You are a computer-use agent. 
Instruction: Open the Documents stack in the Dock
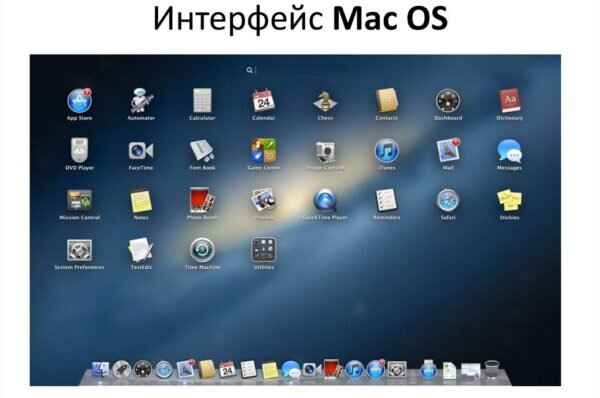point(449,370)
